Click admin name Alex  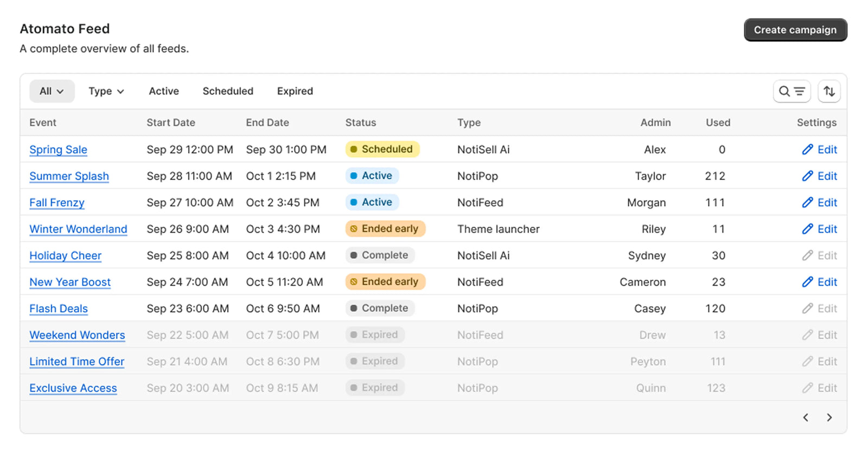click(655, 150)
